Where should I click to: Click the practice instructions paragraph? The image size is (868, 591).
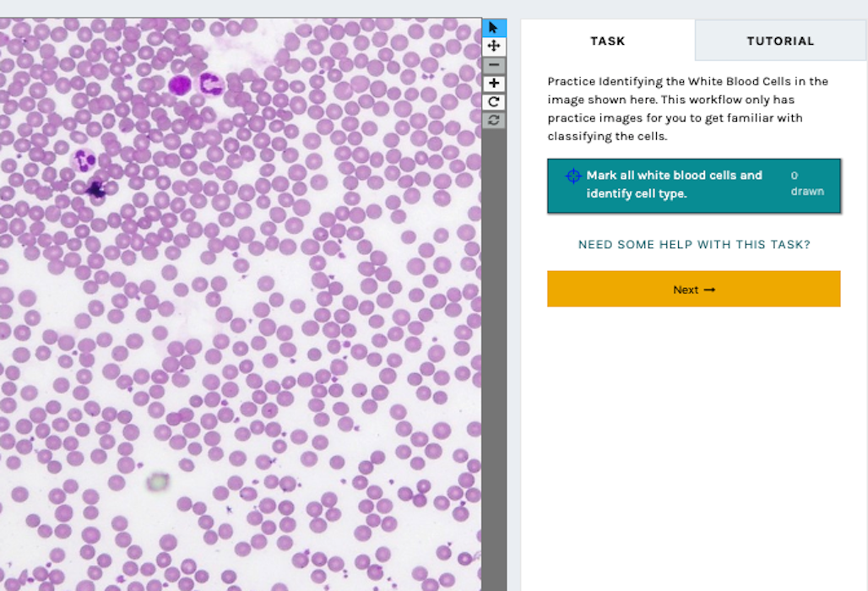687,109
